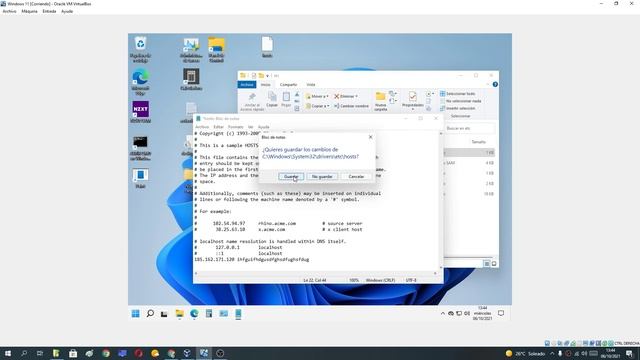This screenshot has width=640, height=360.
Task: Click No seleccionar nada in Explorer ribbon
Action: (x=461, y=101)
